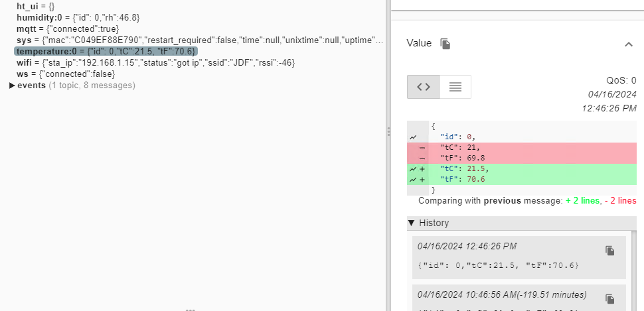Select the ws topic entry

coord(22,74)
